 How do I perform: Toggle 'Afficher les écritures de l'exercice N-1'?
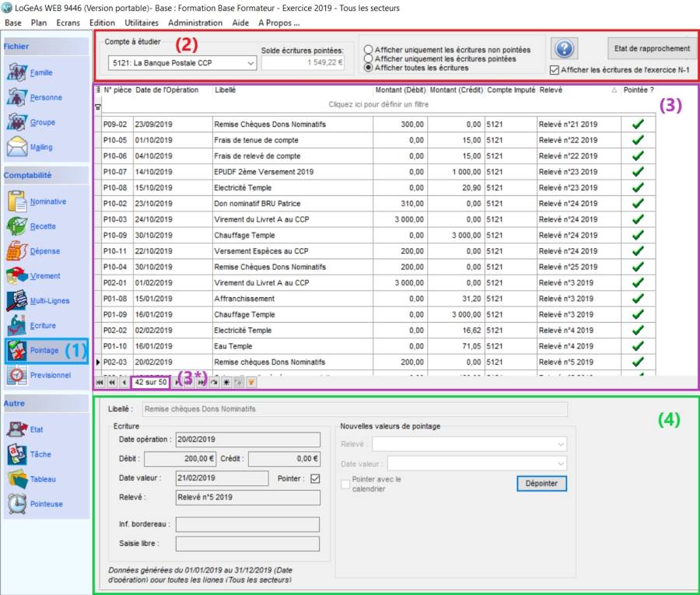[x=555, y=70]
